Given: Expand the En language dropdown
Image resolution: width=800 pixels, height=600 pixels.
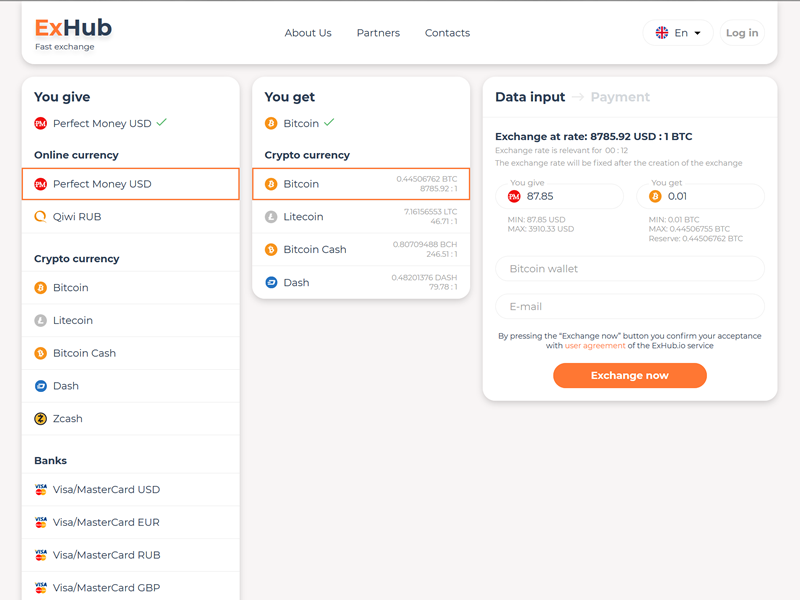Looking at the screenshot, I should 678,33.
